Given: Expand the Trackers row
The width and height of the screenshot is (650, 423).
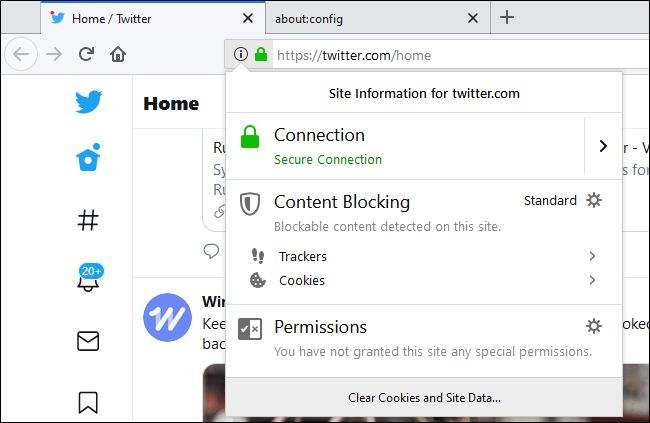Looking at the screenshot, I should click(x=424, y=256).
